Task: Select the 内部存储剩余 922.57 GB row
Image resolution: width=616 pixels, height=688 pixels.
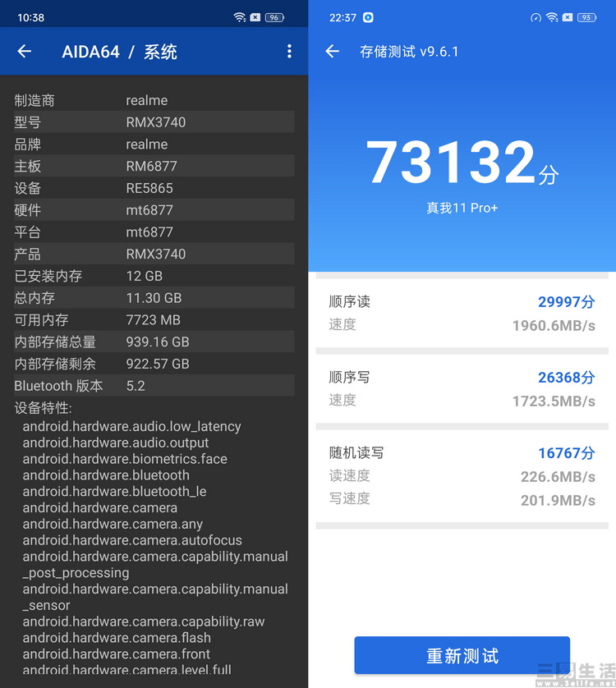Action: pyautogui.click(x=154, y=364)
